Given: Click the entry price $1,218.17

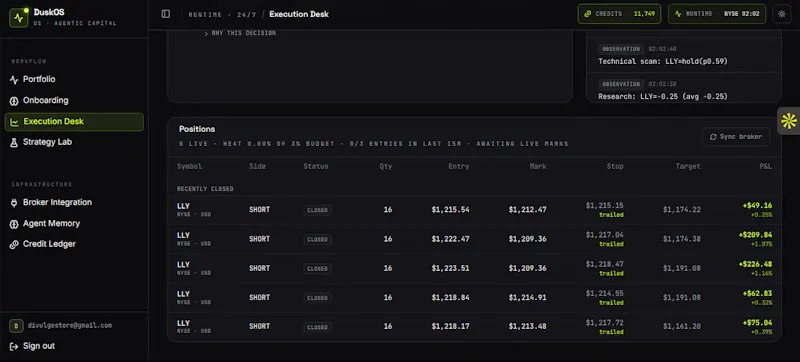Looking at the screenshot, I should tap(451, 327).
